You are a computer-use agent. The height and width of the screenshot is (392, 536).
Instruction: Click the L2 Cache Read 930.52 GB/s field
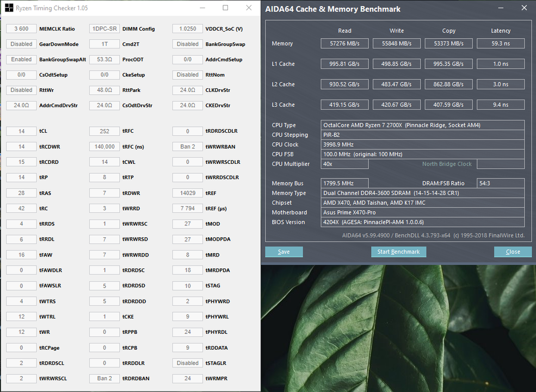pos(344,84)
